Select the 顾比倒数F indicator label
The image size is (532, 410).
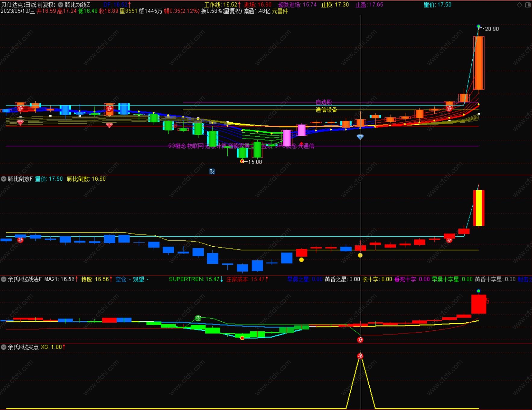pyautogui.click(x=20, y=179)
